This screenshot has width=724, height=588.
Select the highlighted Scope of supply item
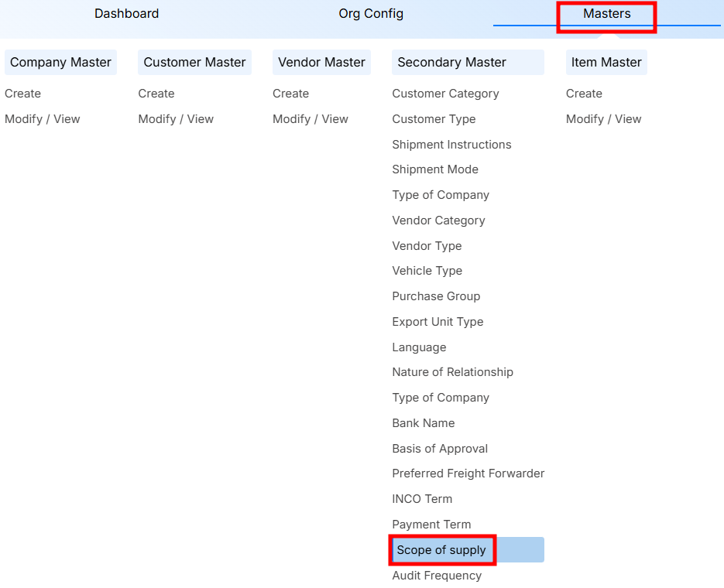tap(441, 550)
